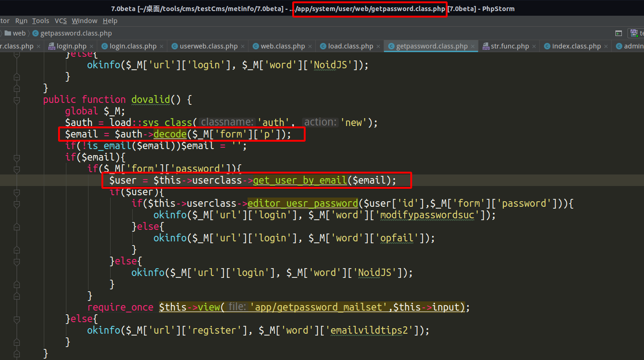Switch to the load.class.php tab
Viewport: 644px width, 360px height.
[350, 46]
